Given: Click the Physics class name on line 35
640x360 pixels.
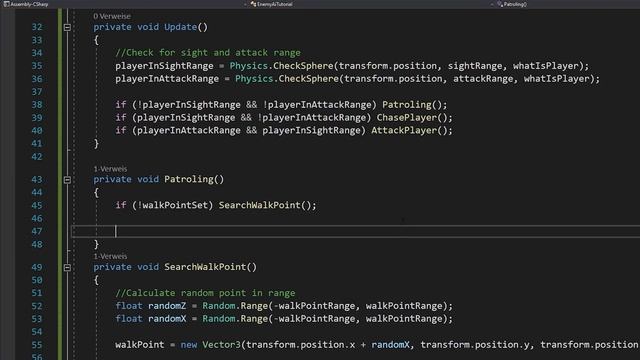Looking at the screenshot, I should point(249,66).
